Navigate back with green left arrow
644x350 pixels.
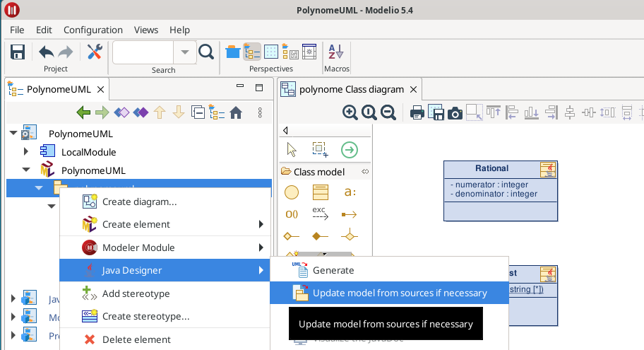[83, 112]
